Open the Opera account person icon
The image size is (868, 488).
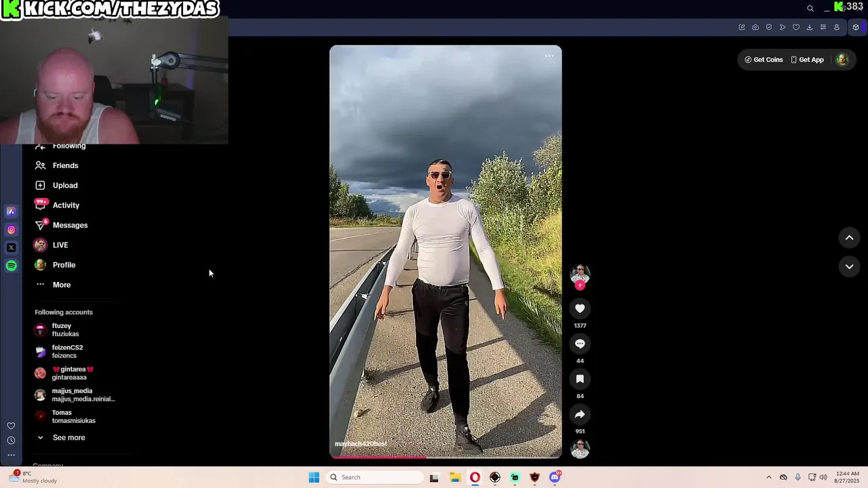point(837,27)
